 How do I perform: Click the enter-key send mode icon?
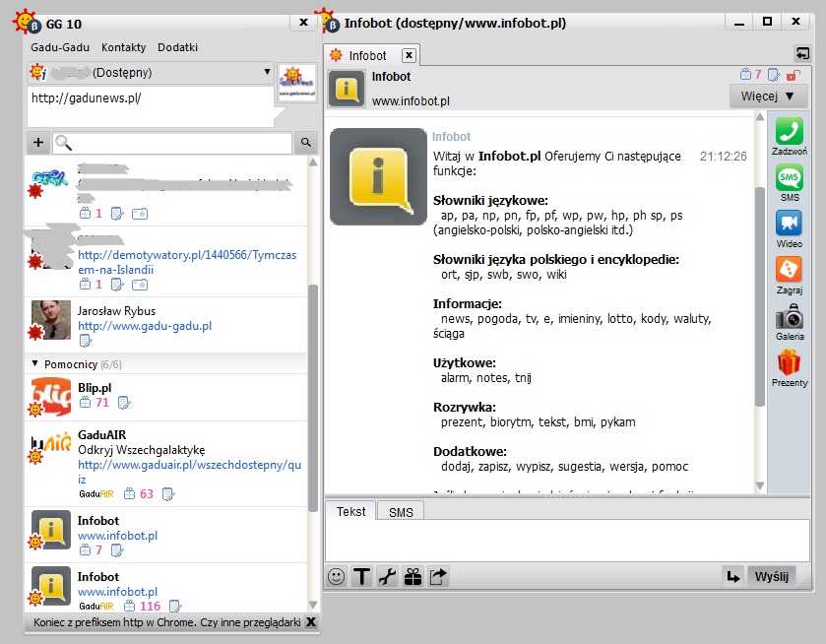(732, 576)
